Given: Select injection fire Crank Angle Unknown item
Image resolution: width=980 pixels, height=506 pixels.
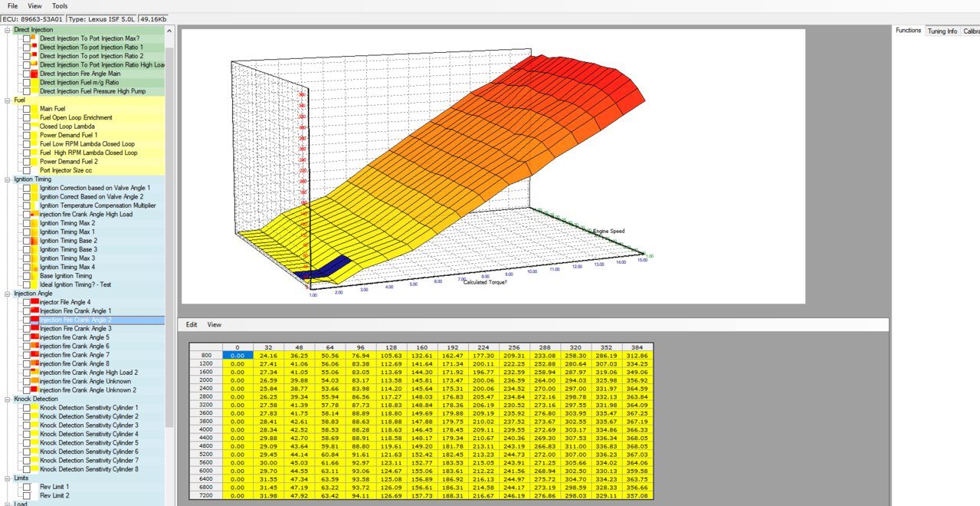Looking at the screenshot, I should pyautogui.click(x=85, y=381).
